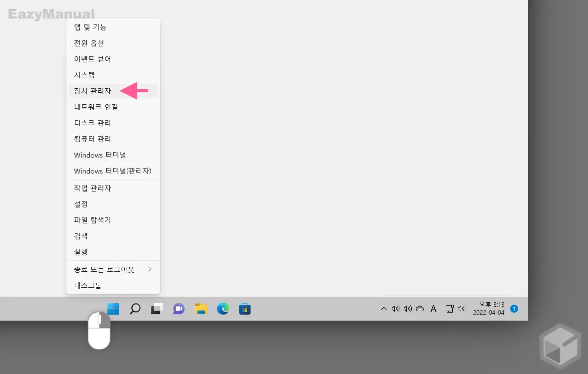Screen dimensions: 588x374
Task: Show hidden tray icons chevron
Action: pyautogui.click(x=384, y=309)
